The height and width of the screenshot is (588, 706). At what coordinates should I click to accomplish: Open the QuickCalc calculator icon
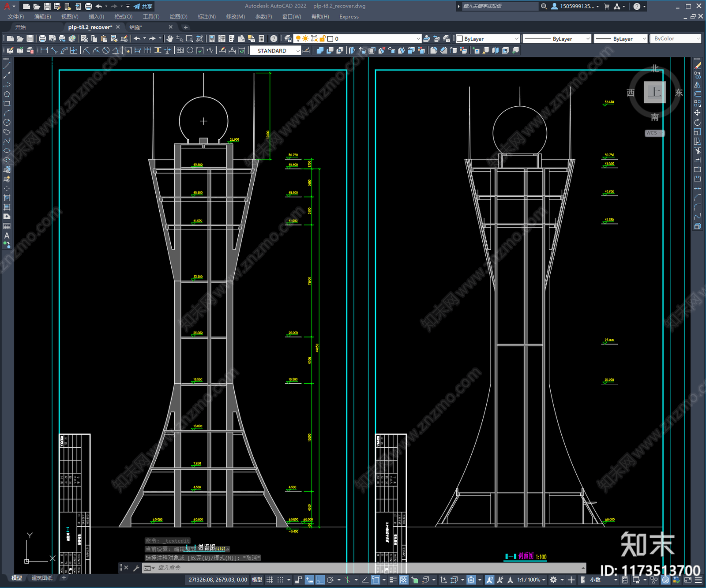(x=261, y=39)
